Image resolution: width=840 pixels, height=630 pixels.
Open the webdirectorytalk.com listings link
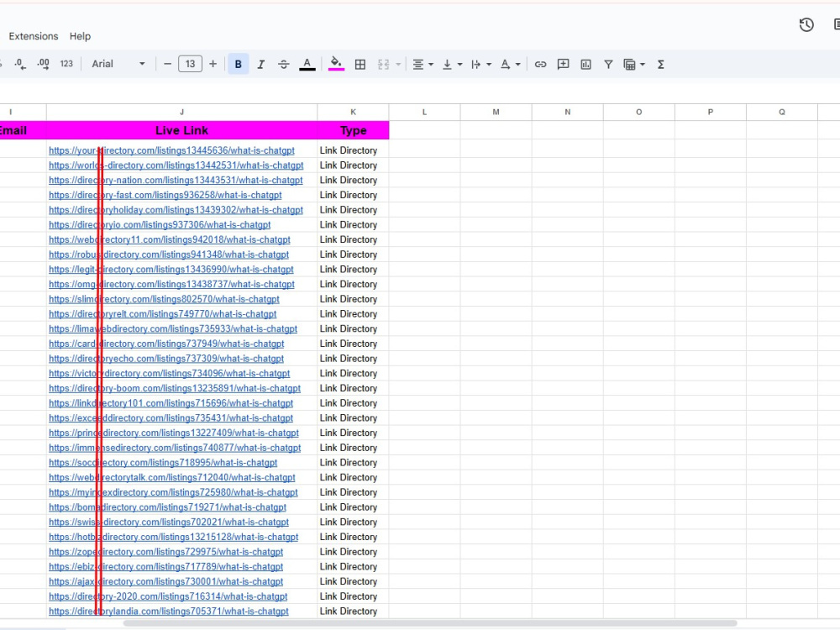click(x=172, y=477)
